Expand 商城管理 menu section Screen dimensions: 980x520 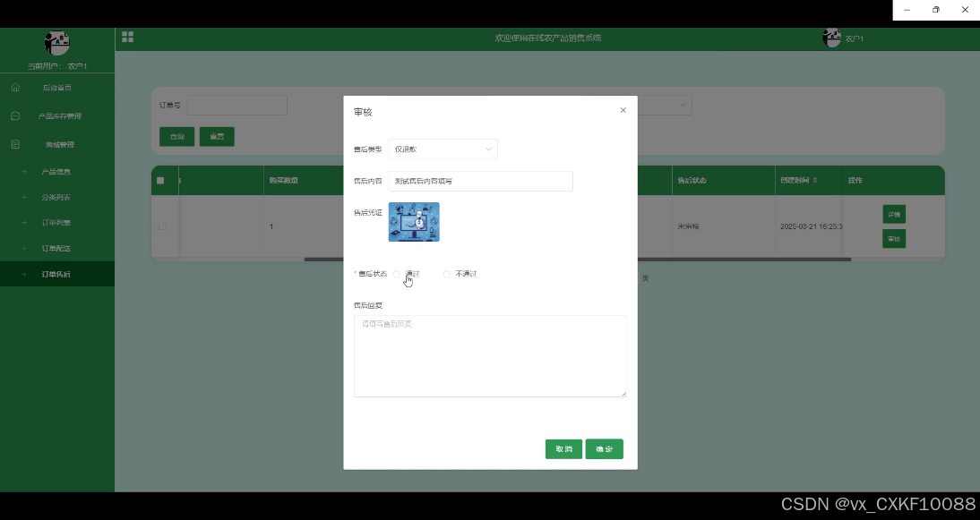(56, 144)
